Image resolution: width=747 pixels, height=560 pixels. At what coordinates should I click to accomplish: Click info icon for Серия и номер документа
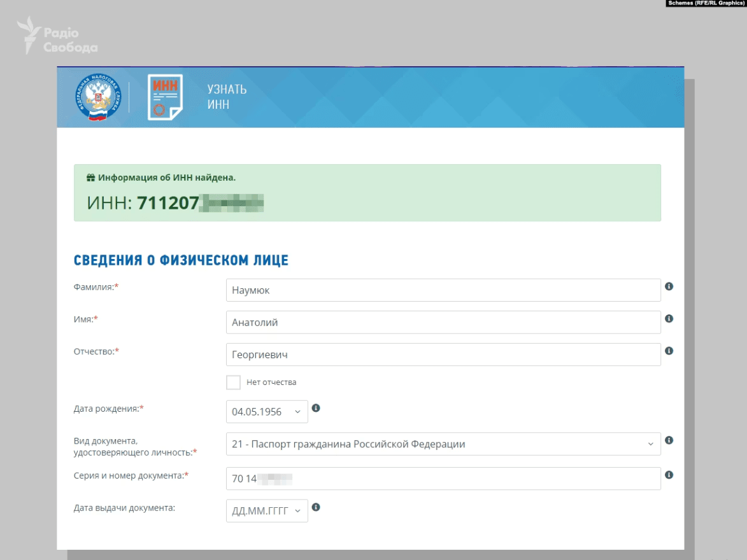(x=669, y=475)
